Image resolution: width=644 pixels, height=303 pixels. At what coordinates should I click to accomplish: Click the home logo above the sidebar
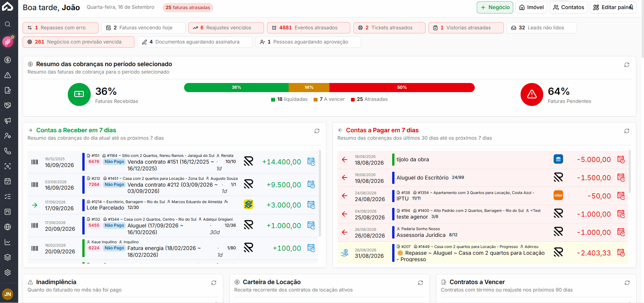point(7,6)
